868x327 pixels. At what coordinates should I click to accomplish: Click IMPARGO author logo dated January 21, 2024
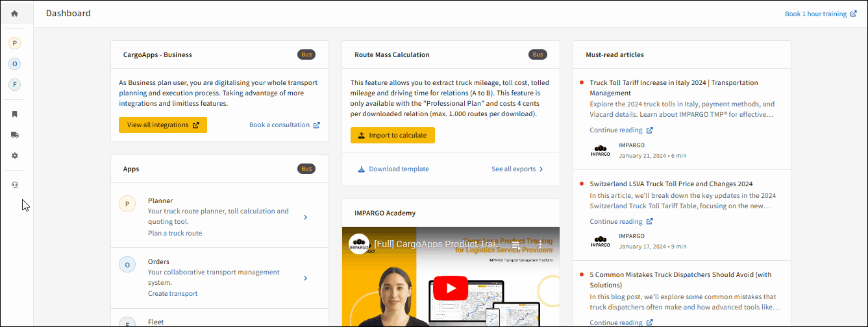point(601,151)
